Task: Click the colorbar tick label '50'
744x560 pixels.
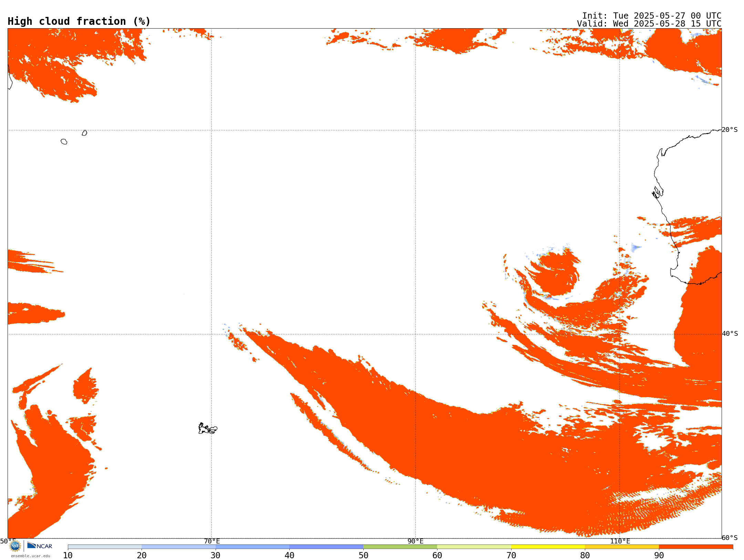Action: 363,555
